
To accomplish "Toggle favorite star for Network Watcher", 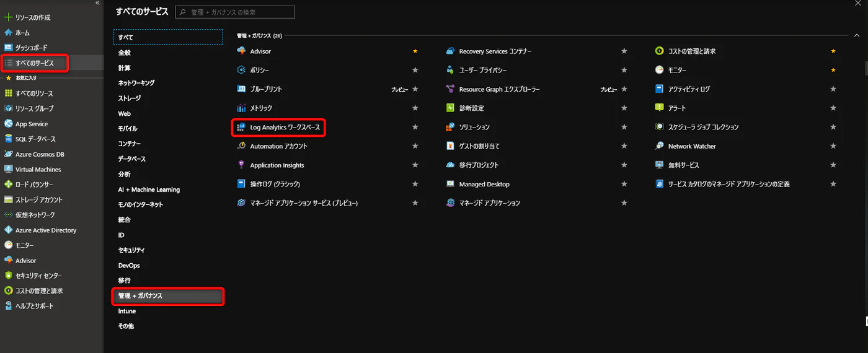I will [x=833, y=146].
